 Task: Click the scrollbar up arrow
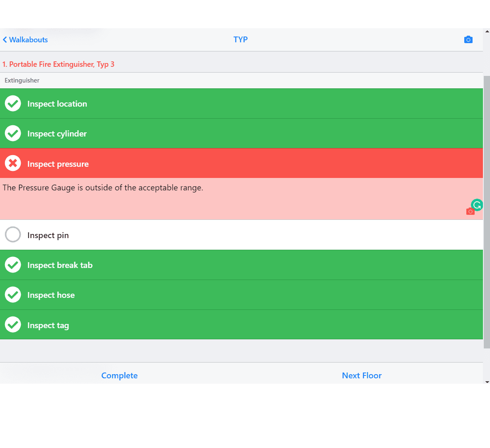click(487, 31)
